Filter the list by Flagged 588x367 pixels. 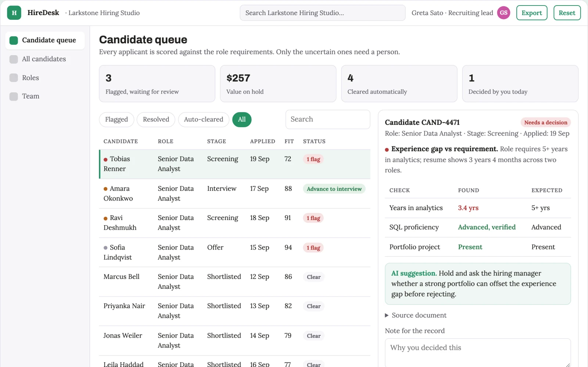pos(116,119)
